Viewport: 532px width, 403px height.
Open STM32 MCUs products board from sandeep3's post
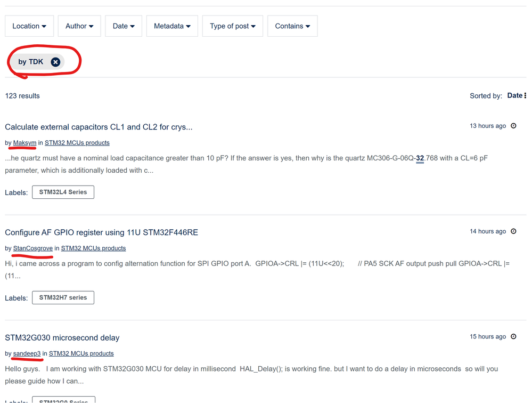click(x=81, y=354)
